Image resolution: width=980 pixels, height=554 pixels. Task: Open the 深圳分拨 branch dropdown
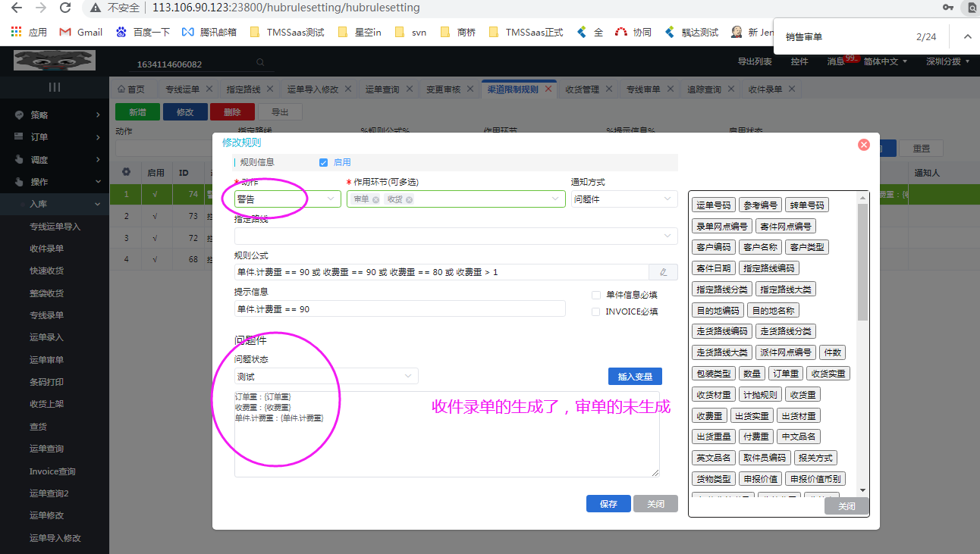tap(947, 61)
